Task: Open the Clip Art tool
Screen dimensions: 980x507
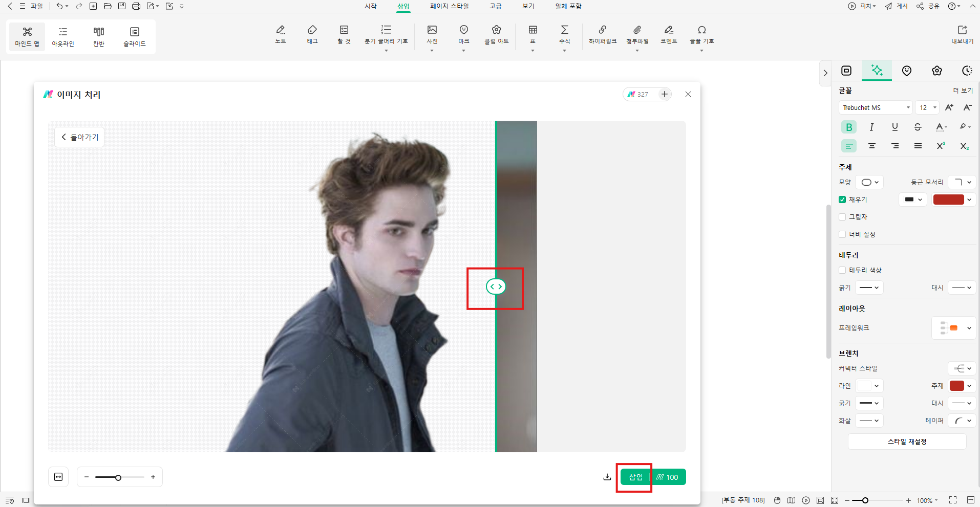Action: 496,34
